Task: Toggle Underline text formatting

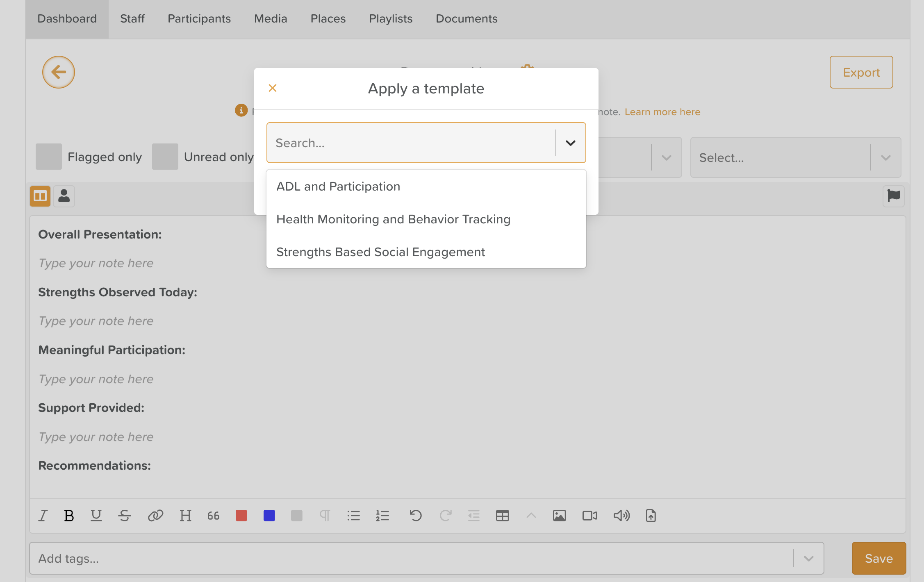Action: click(96, 516)
